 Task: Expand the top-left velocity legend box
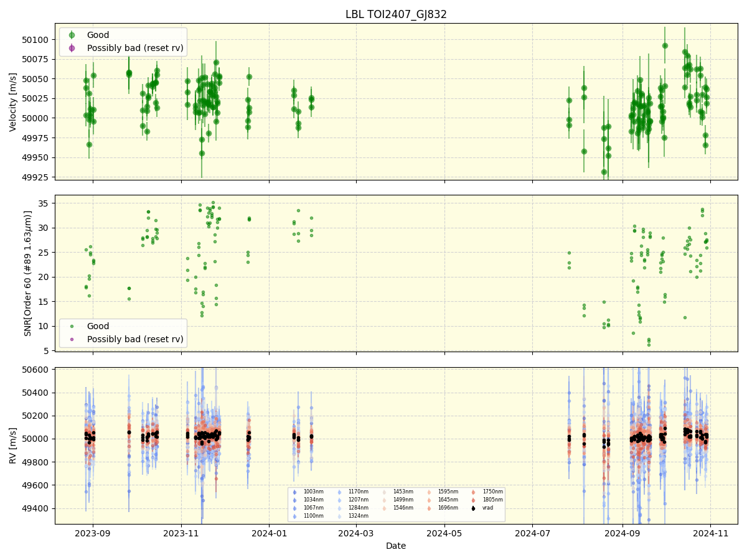click(x=122, y=41)
